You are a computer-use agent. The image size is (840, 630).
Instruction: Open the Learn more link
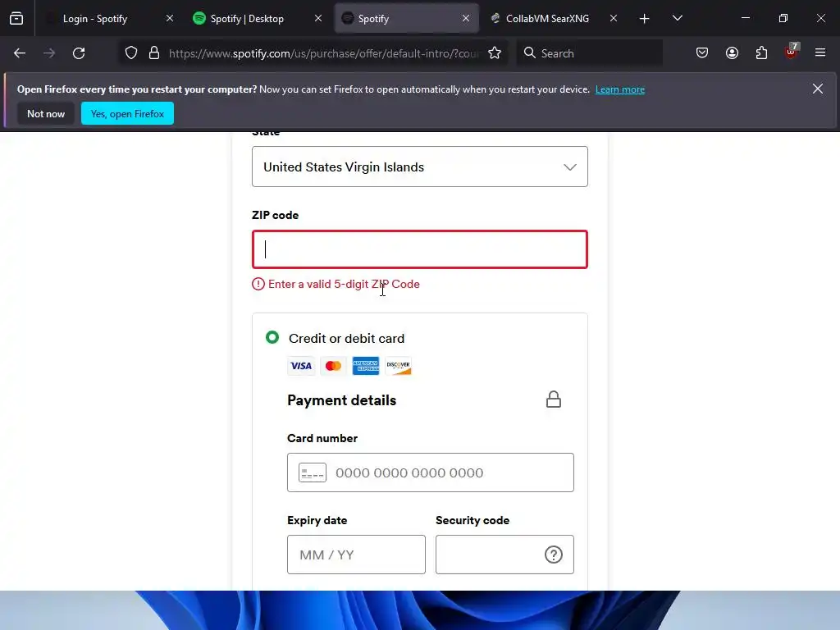click(x=620, y=89)
